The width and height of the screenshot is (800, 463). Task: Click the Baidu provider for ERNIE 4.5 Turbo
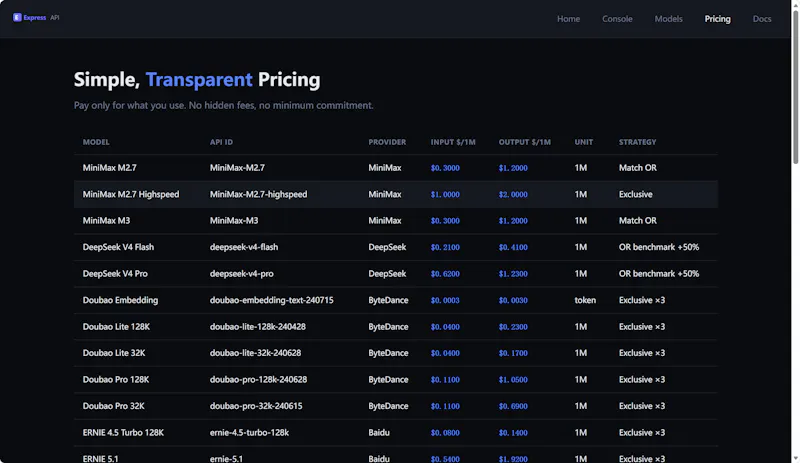pyautogui.click(x=379, y=432)
